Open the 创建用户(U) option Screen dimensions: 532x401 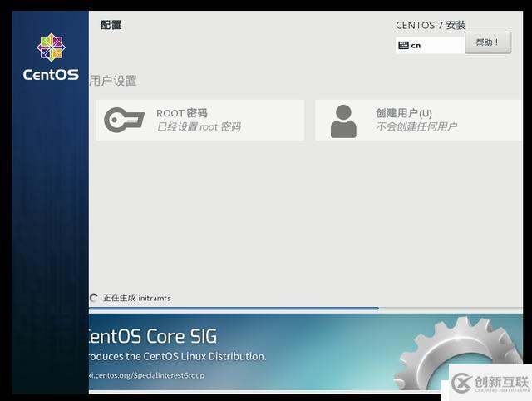click(418, 120)
